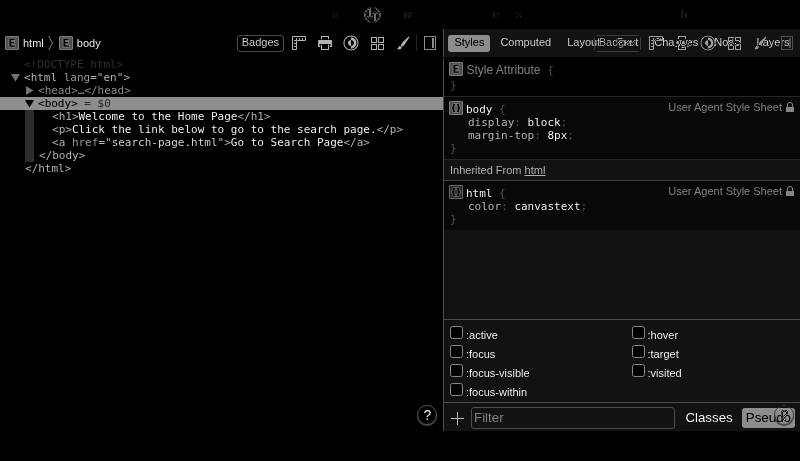Image resolution: width=800 pixels, height=461 pixels.
Task: Select the h1 Welcome line in DOM tree
Action: 160,116
